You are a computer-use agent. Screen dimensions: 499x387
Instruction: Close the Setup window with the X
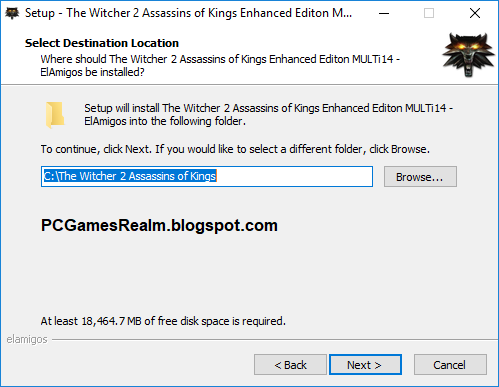coord(475,13)
